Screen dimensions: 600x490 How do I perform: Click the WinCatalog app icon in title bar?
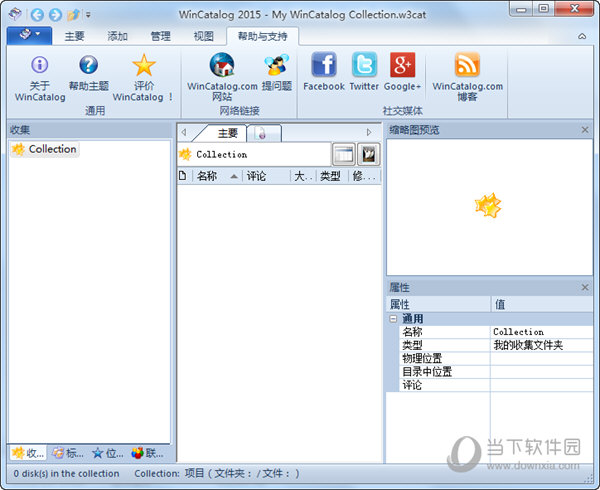[16, 15]
